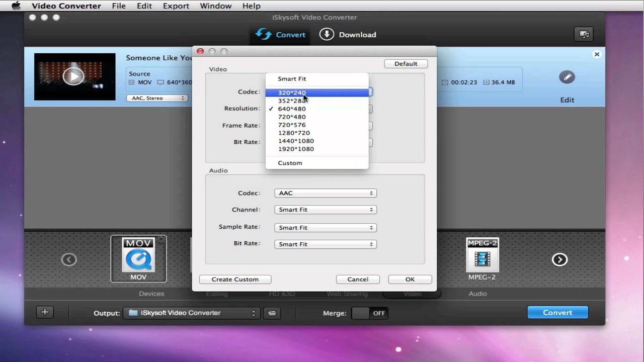
Task: Remove the video with the X icon
Action: 597,54
